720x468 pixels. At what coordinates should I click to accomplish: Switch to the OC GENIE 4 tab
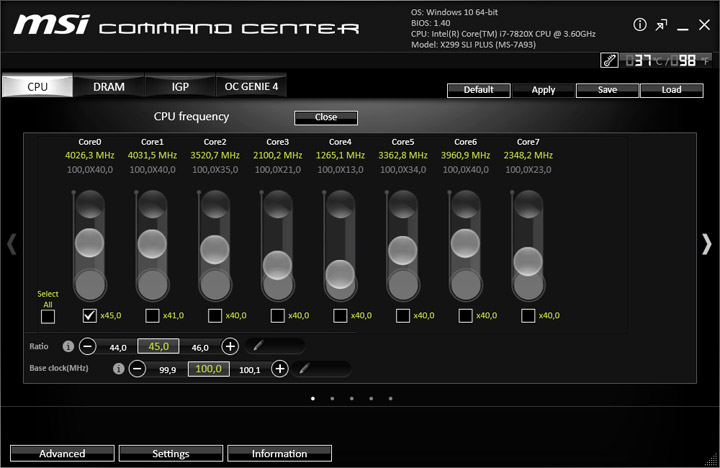251,86
